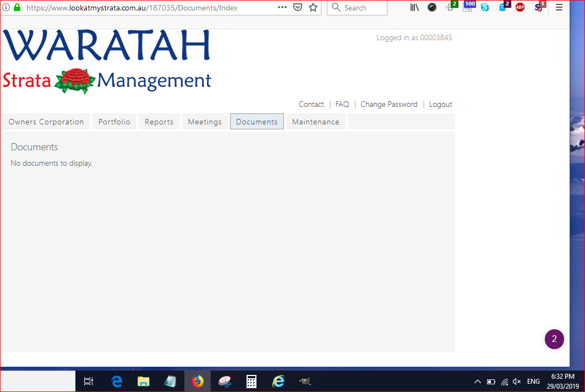Image resolution: width=585 pixels, height=392 pixels.
Task: Save page to Pocket icon
Action: [297, 7]
